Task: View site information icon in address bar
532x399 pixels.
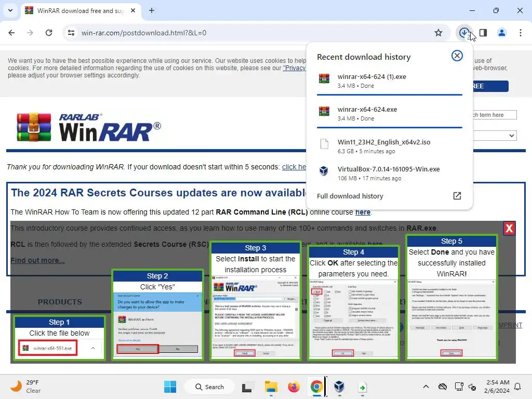Action: click(71, 33)
